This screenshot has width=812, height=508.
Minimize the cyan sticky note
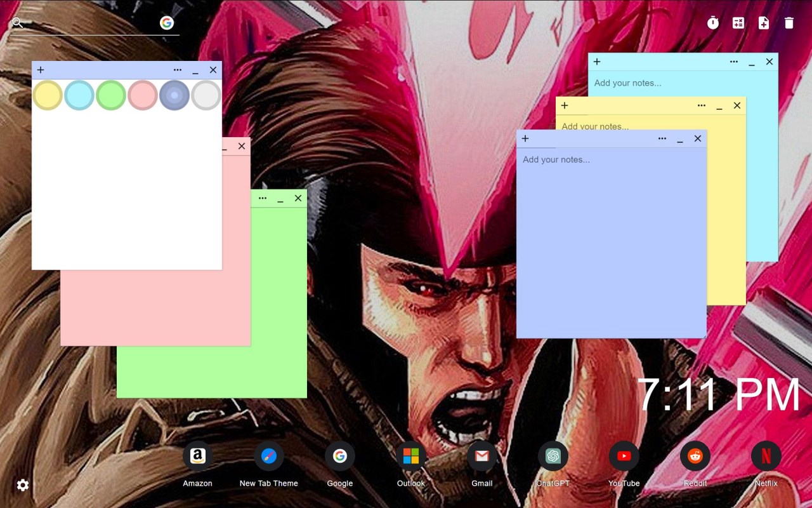(752, 62)
